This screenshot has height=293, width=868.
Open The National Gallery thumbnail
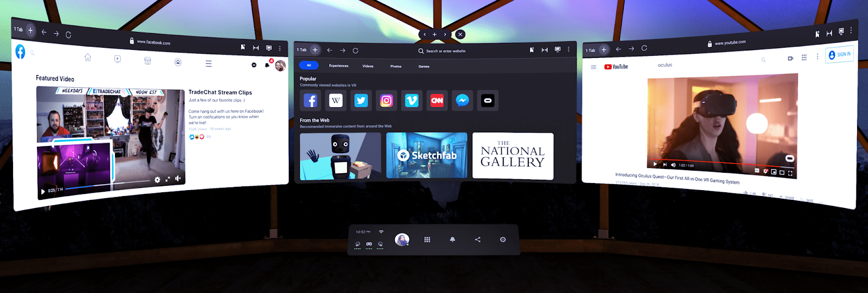point(513,156)
